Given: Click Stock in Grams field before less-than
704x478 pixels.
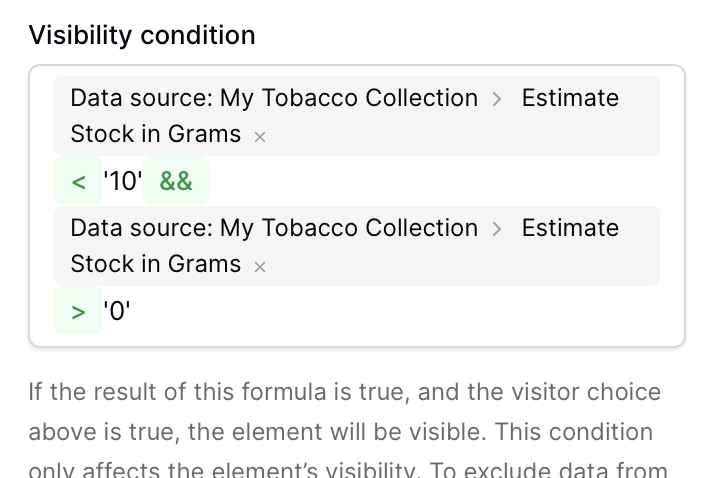Looking at the screenshot, I should coord(155,134).
